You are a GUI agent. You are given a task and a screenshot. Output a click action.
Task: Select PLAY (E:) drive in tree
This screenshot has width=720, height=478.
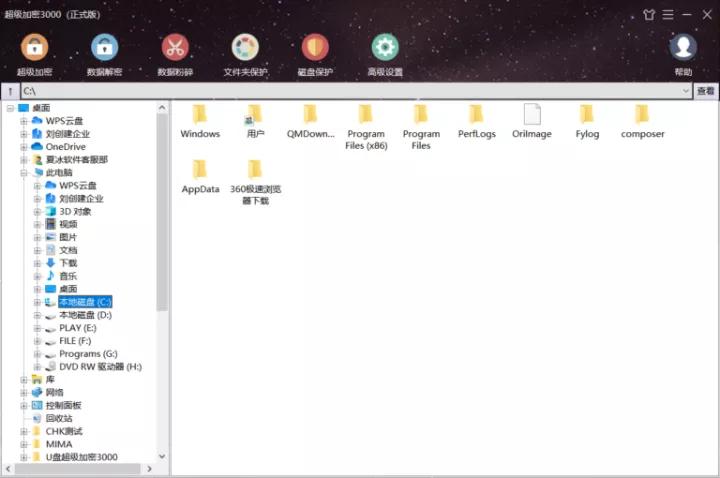click(77, 328)
